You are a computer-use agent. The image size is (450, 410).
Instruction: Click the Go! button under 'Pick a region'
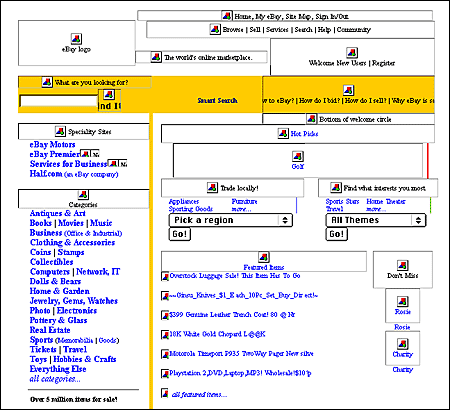tap(180, 234)
